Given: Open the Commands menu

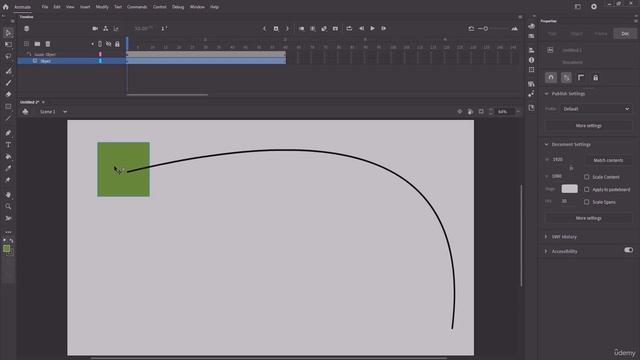Looking at the screenshot, I should [x=137, y=7].
